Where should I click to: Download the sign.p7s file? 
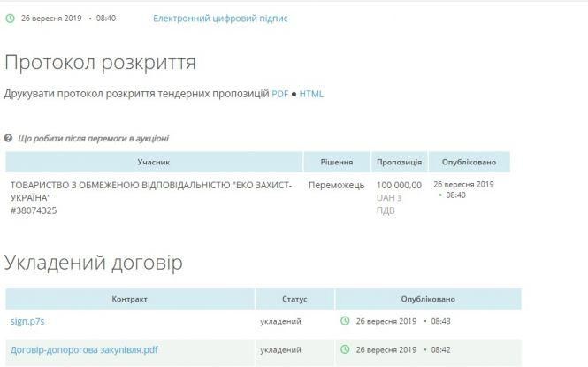pyautogui.click(x=27, y=321)
